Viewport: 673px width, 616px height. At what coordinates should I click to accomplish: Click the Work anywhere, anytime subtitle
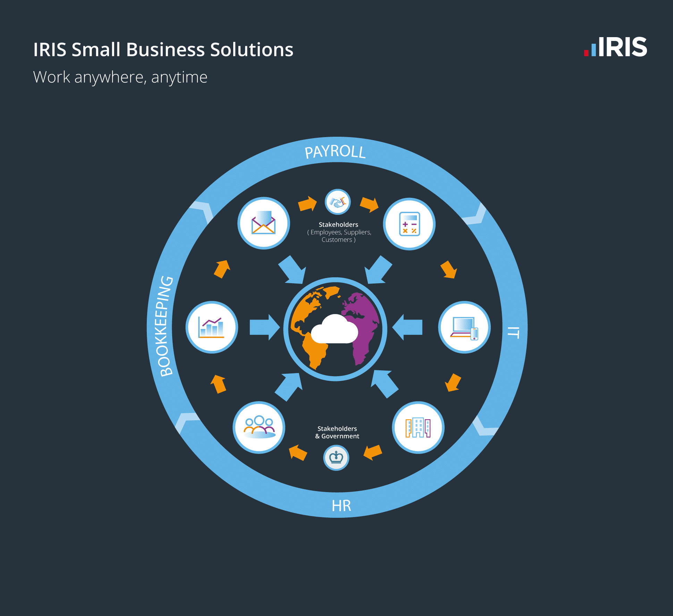[119, 77]
